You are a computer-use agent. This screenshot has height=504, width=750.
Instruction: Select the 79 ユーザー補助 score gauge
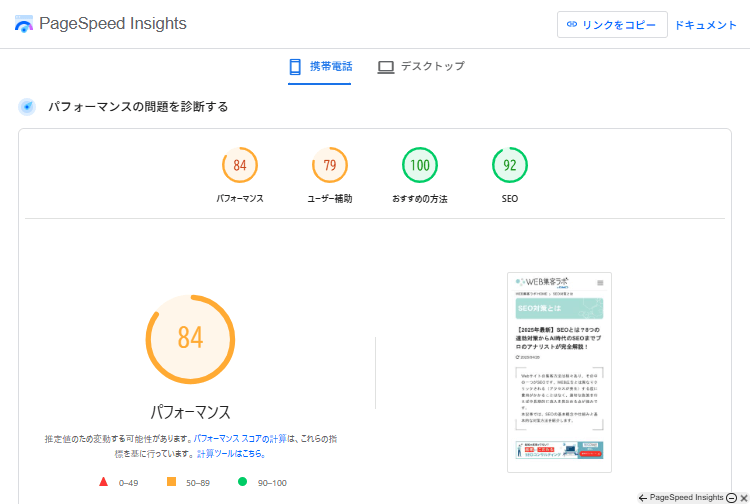pyautogui.click(x=330, y=166)
